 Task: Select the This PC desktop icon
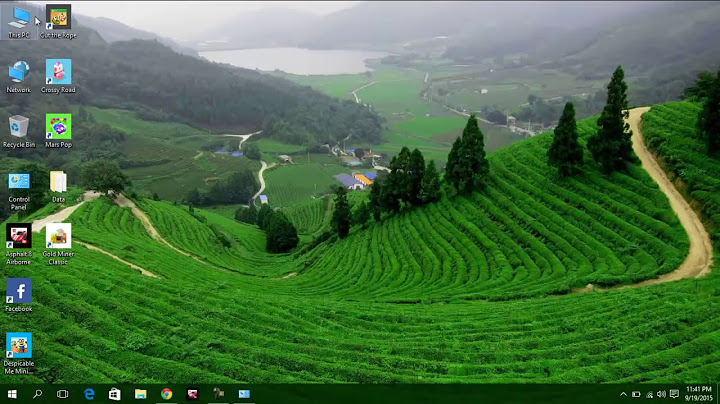pos(19,22)
